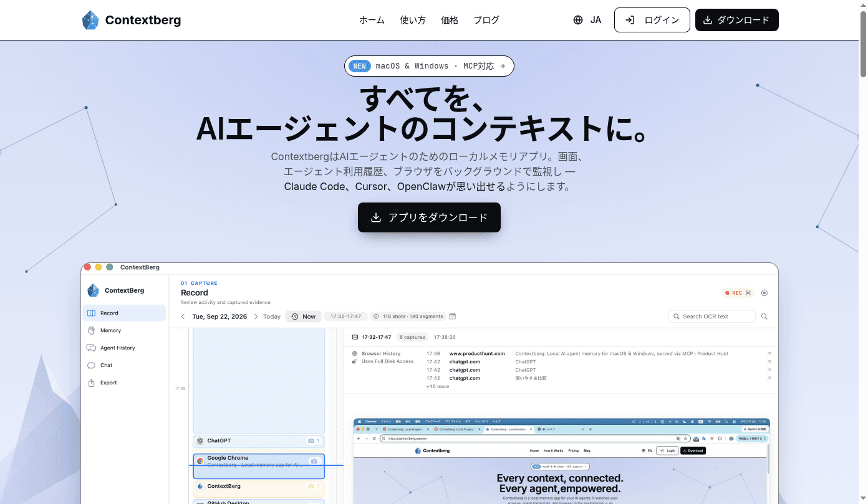Select Record in the ContextBerg app sidebar
Screen dimensions: 868x504
124,313
